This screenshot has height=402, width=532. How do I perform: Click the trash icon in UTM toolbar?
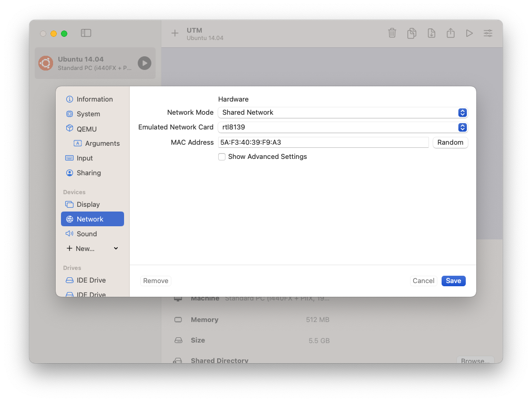point(392,33)
